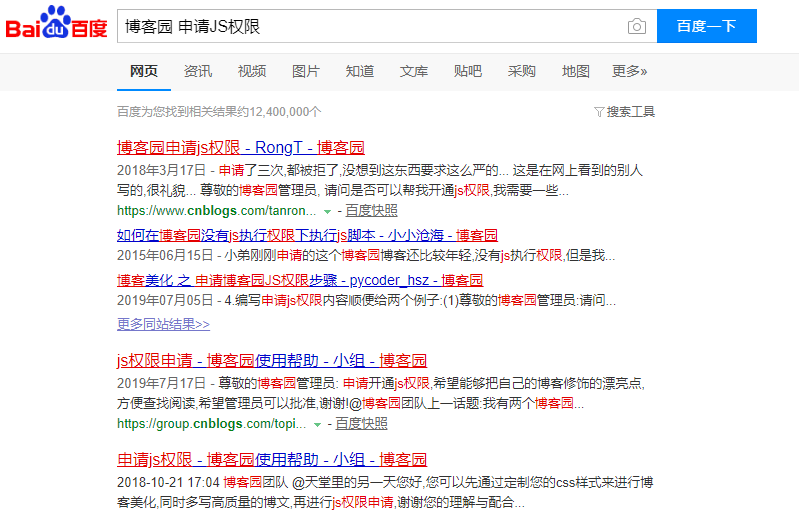
Task: Open 搜索工具 options
Action: (630, 112)
